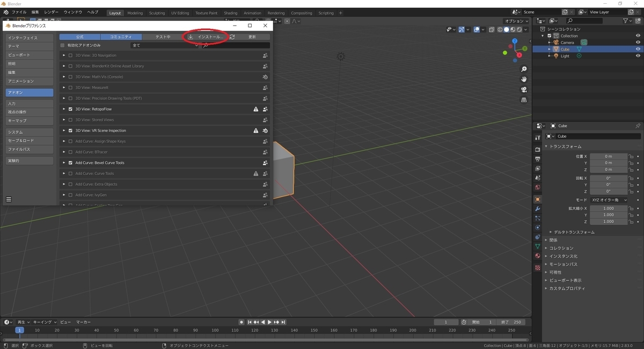Open the ファイル menu
The height and width of the screenshot is (349, 644).
pos(19,12)
